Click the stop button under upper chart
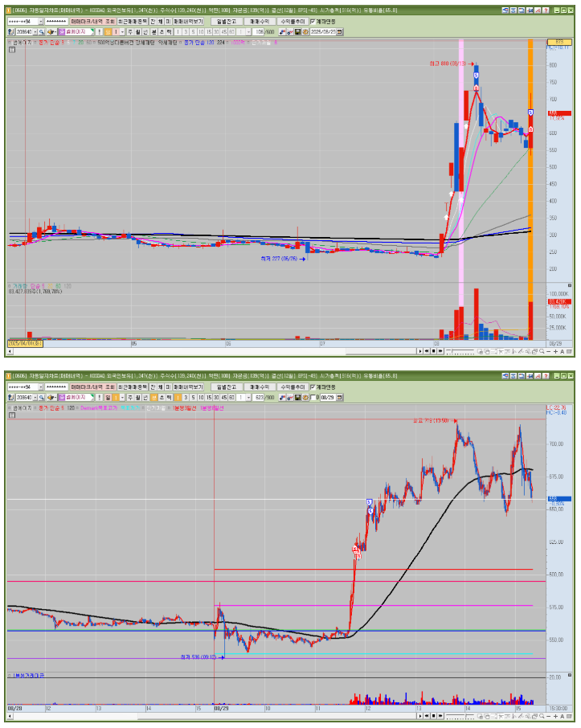 coord(433,351)
